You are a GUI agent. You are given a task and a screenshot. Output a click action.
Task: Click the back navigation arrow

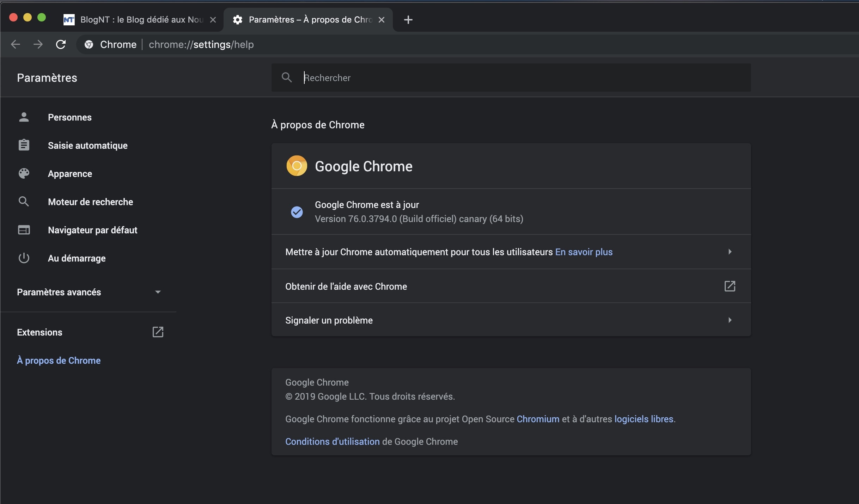click(x=16, y=44)
